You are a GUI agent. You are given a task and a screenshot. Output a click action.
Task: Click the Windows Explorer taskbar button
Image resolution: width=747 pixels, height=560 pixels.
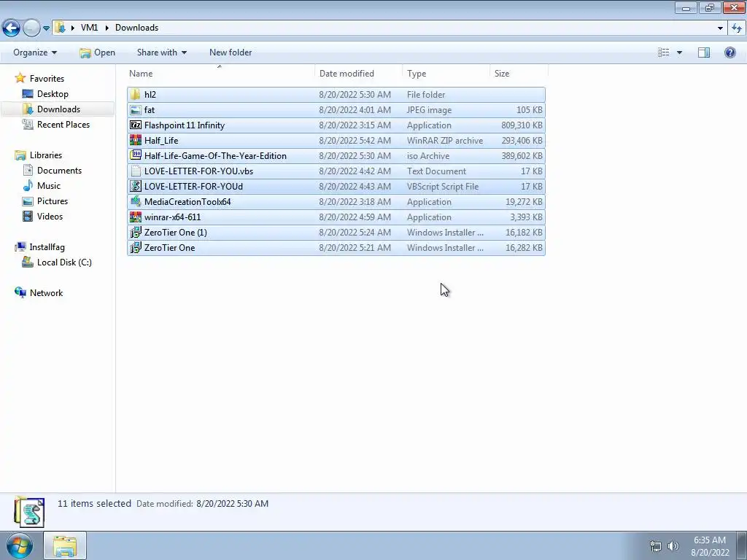tap(65, 545)
